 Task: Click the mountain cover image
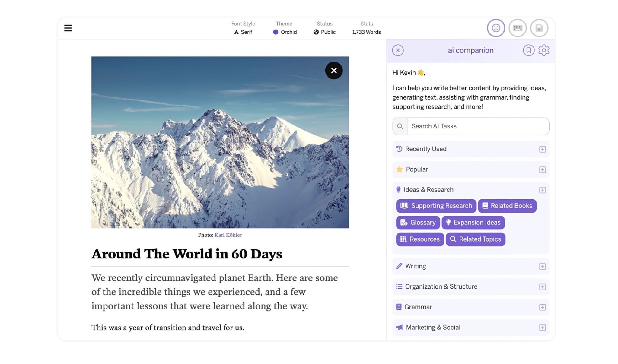(x=220, y=142)
